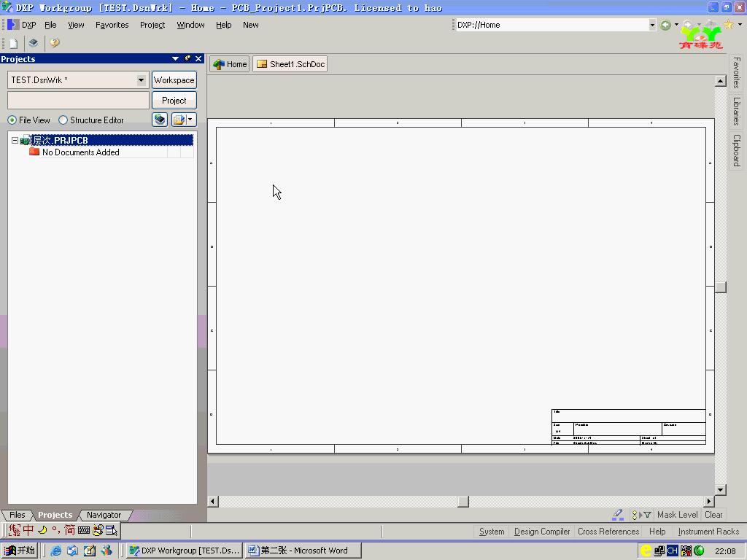Open the Cross References status bar button
The image size is (747, 560).
coord(608,532)
